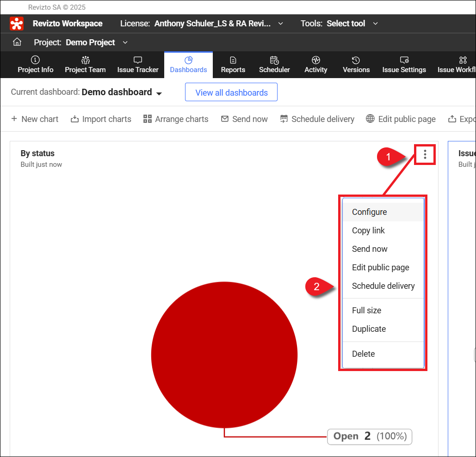Switch to the Issue Tracker tab
The image size is (476, 457).
[138, 65]
